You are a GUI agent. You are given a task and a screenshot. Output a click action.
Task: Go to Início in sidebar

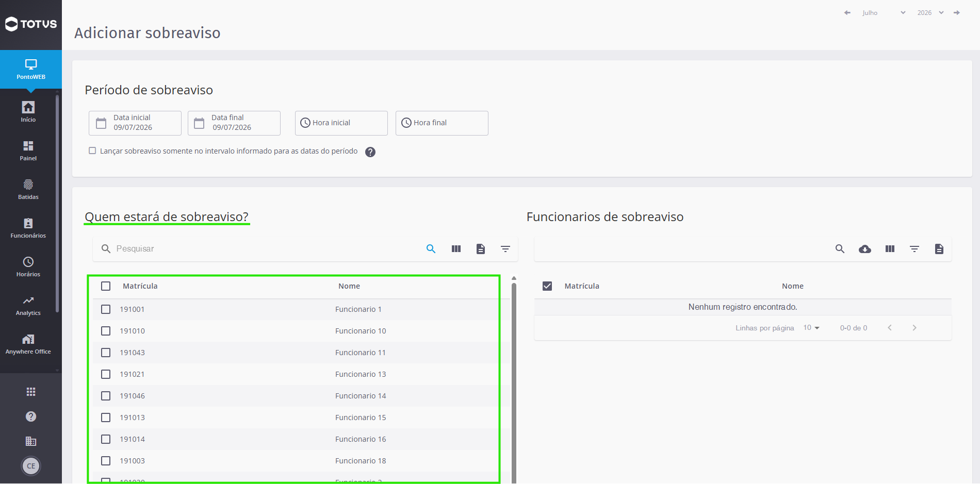28,112
